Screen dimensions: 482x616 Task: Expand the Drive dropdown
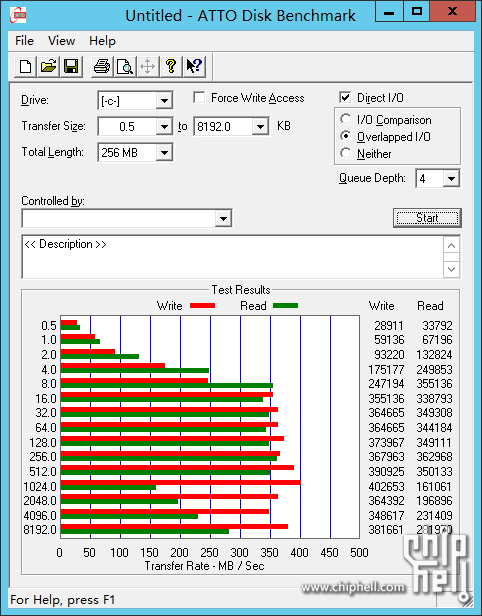click(x=164, y=101)
